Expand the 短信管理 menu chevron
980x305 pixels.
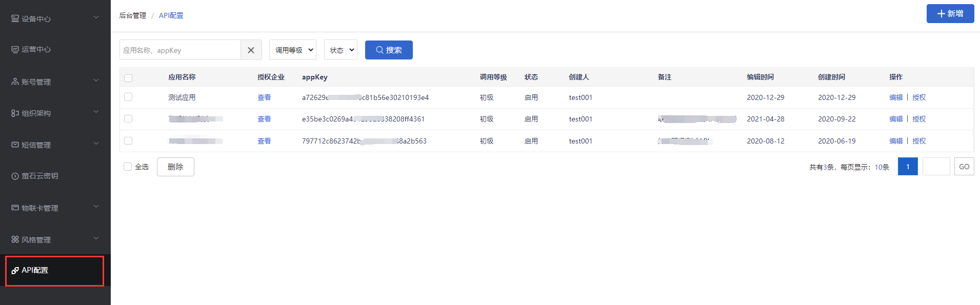click(96, 144)
